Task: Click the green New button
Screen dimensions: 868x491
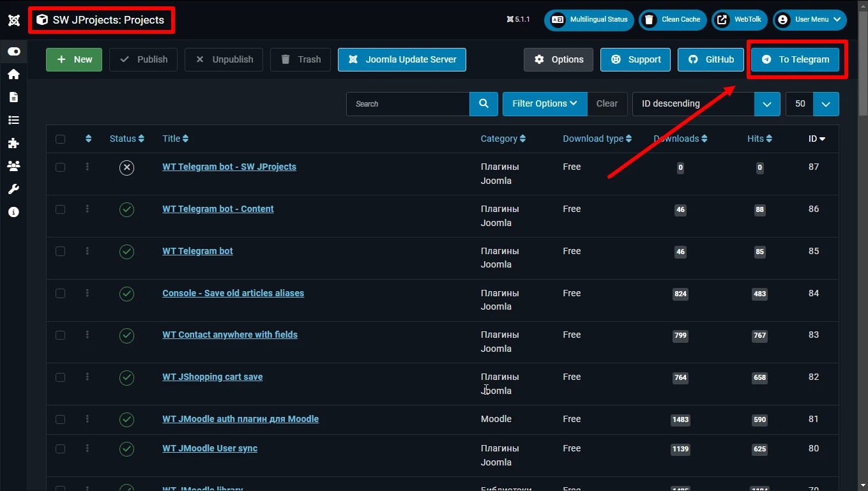Action: pyautogui.click(x=74, y=59)
